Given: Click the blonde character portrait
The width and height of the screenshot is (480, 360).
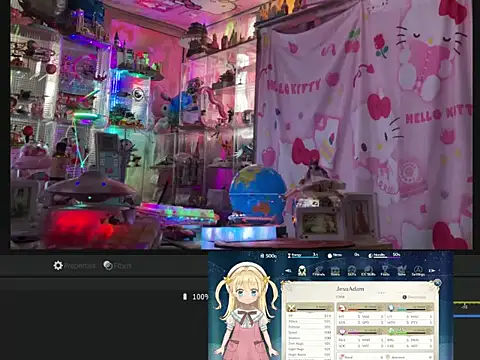Looking at the screenshot, I should [247, 310].
